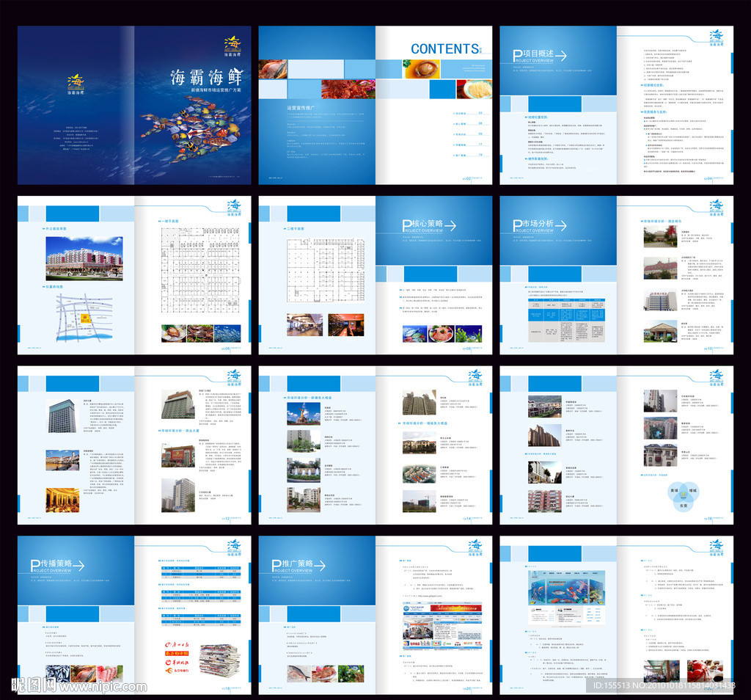751x700 pixels.
Task: Click the 推广策略 section heading
Action: [x=298, y=564]
